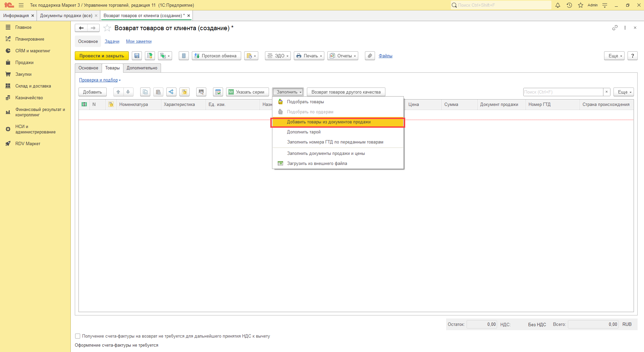Click the split row icon

(171, 92)
